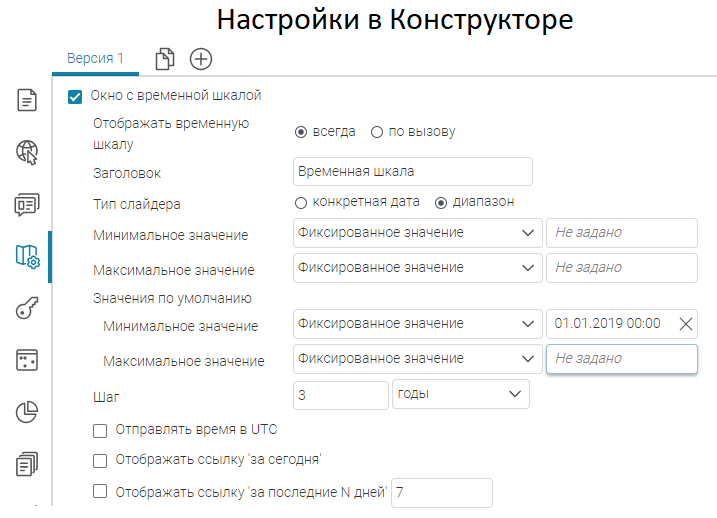717x518 pixels.
Task: Check 'Отображать ссылку за сегодня' option
Action: click(x=100, y=461)
